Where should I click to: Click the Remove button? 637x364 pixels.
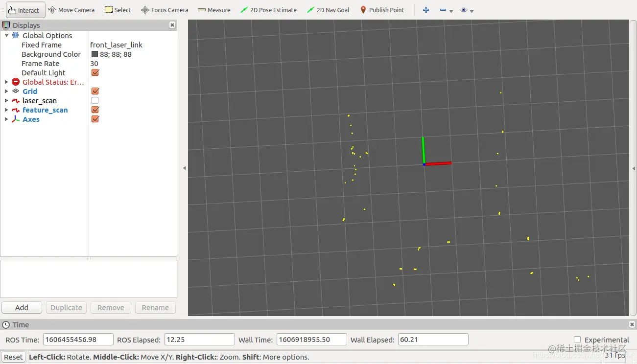111,307
